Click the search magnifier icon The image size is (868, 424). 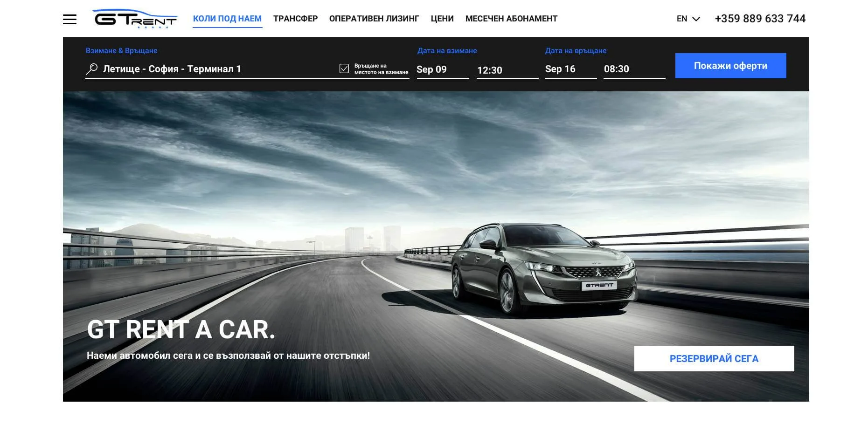click(x=92, y=69)
